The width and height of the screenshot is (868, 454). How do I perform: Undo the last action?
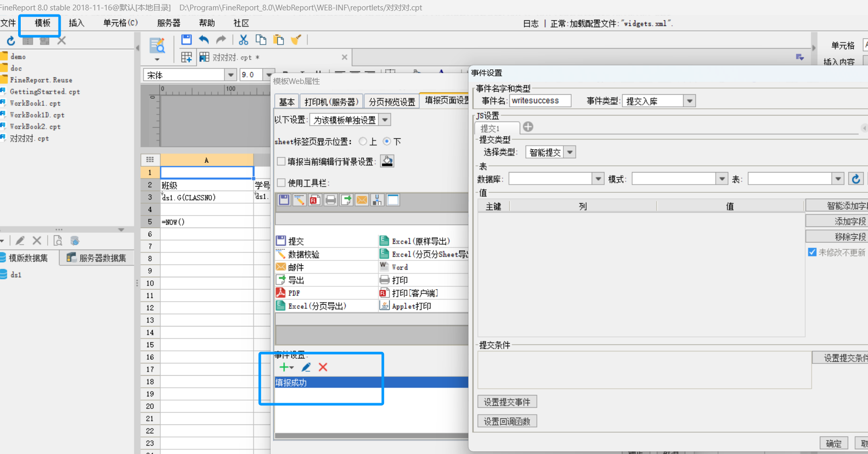click(x=204, y=39)
